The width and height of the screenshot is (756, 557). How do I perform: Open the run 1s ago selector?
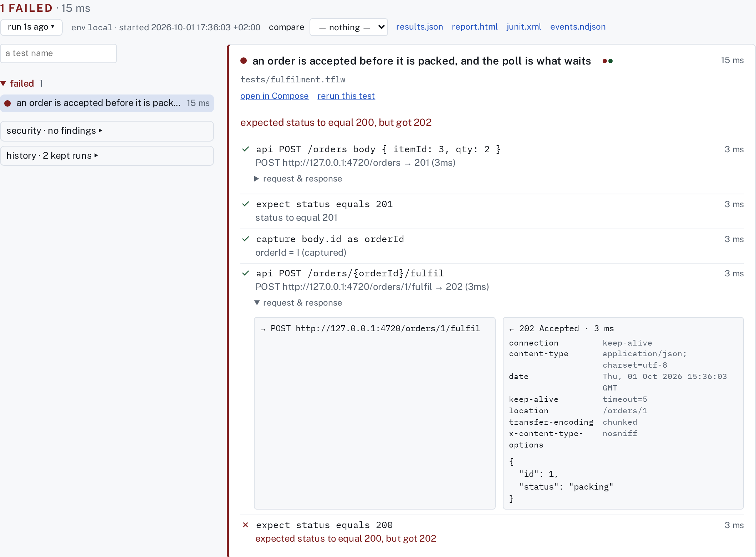pos(31,27)
